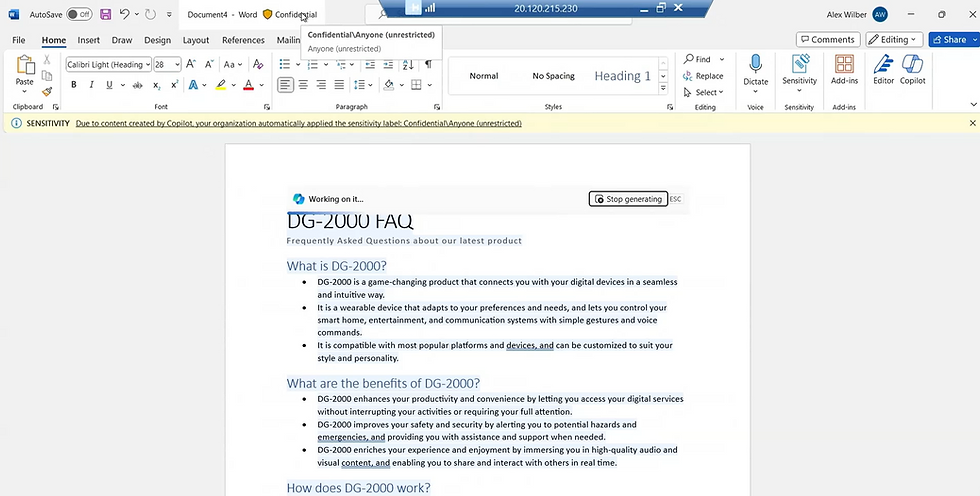Image resolution: width=980 pixels, height=496 pixels.
Task: Increase font size with grow font icon
Action: tap(191, 64)
